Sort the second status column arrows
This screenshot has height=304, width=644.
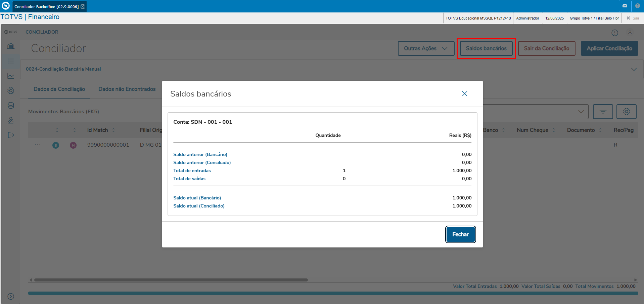pyautogui.click(x=75, y=130)
